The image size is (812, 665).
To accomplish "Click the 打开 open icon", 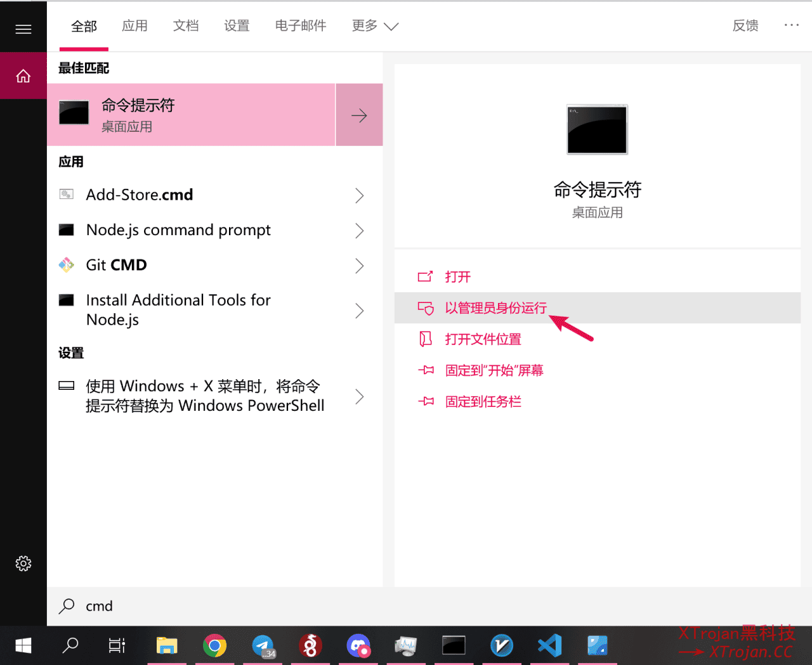I will [x=425, y=276].
